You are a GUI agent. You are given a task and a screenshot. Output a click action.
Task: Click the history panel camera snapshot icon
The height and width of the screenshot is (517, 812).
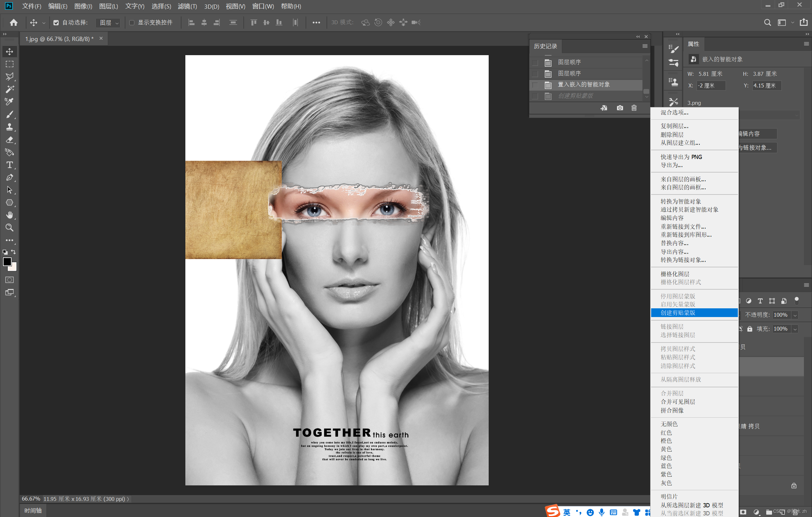coord(620,108)
